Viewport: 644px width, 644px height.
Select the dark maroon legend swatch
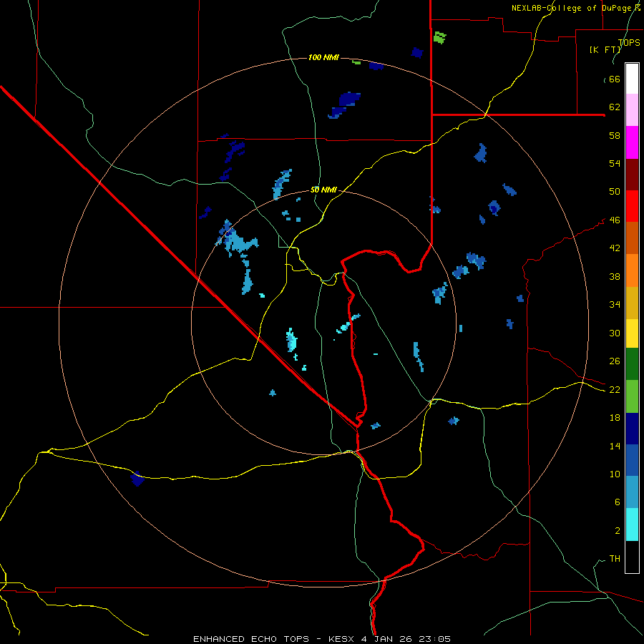(632, 175)
